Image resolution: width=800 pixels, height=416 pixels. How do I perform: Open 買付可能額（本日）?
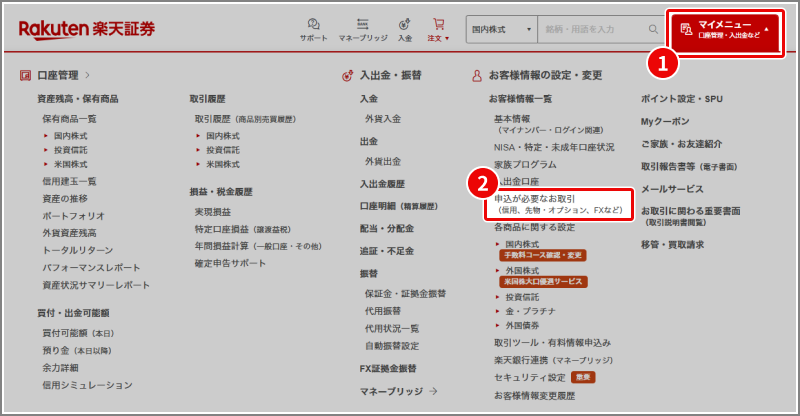point(79,333)
